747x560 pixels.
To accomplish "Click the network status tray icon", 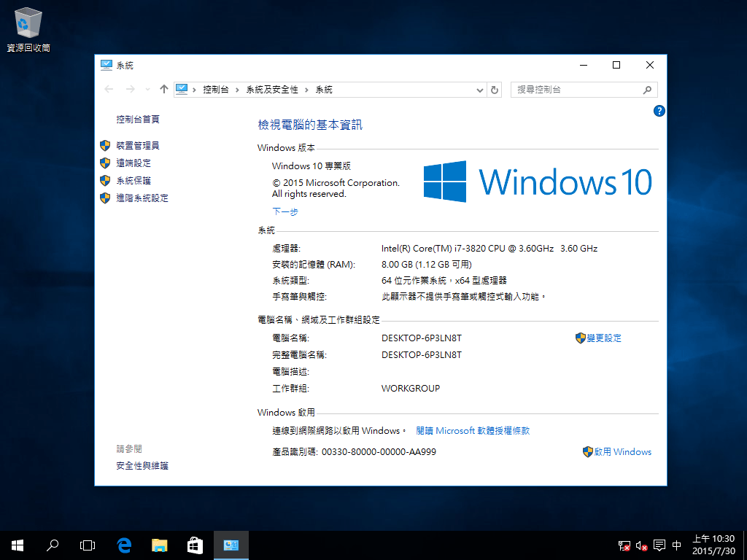I will coord(624,545).
